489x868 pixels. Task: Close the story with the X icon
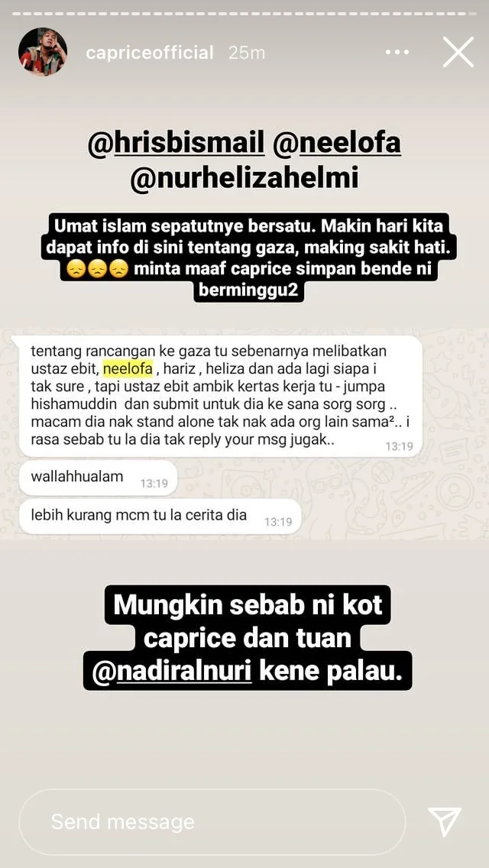point(458,52)
